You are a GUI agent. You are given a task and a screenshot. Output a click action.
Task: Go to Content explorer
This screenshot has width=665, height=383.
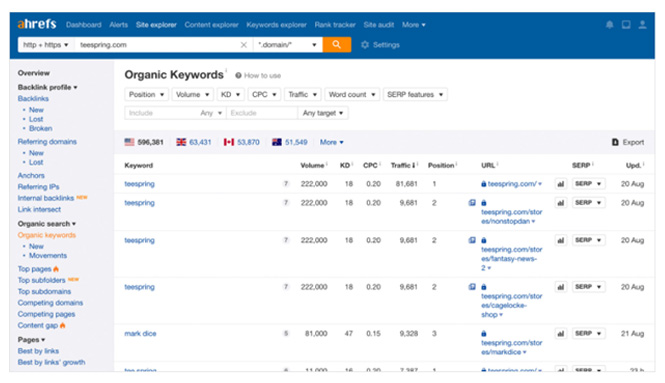click(211, 25)
